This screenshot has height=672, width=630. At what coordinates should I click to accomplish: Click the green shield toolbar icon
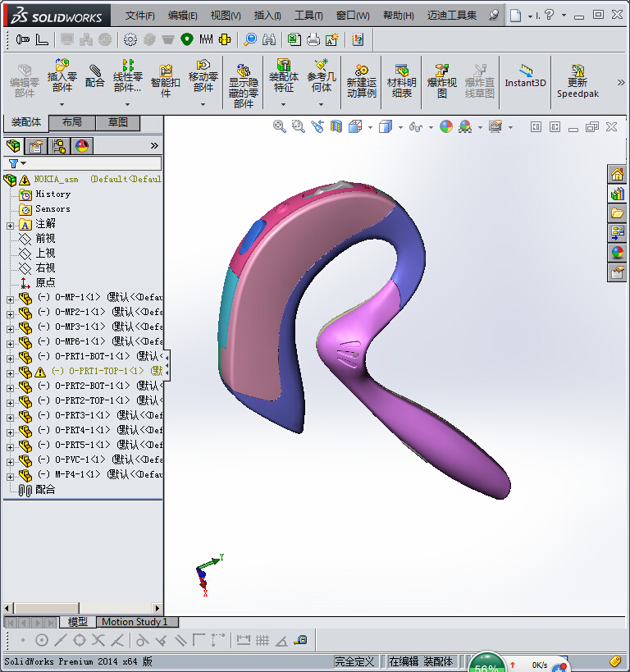coord(187,39)
